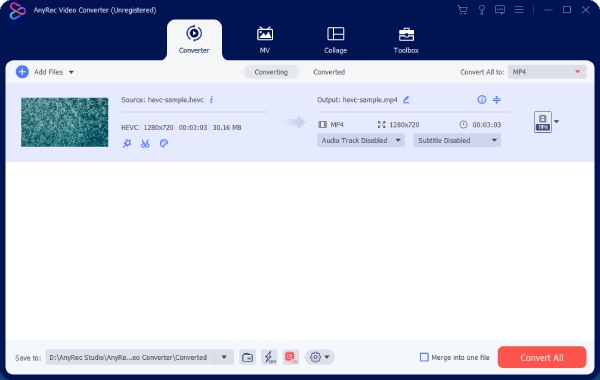Viewport: 600px width, 380px height.
Task: Select the Converting tab
Action: click(271, 72)
